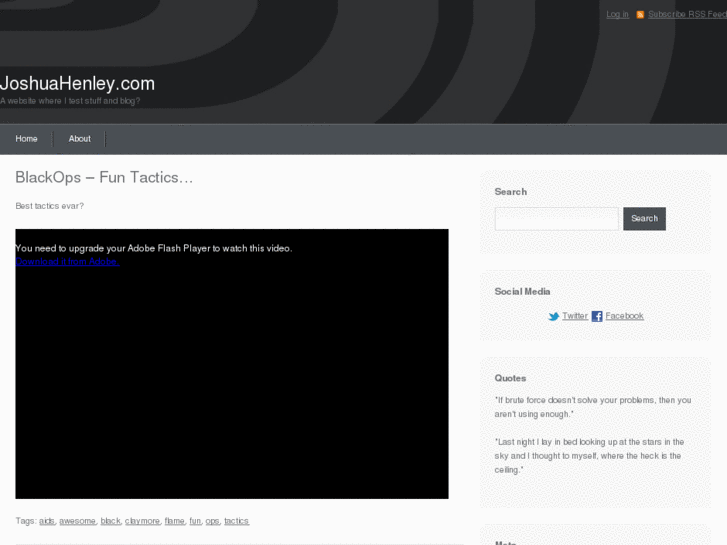Open the 'flame' tag link
The image size is (727, 545).
(174, 521)
